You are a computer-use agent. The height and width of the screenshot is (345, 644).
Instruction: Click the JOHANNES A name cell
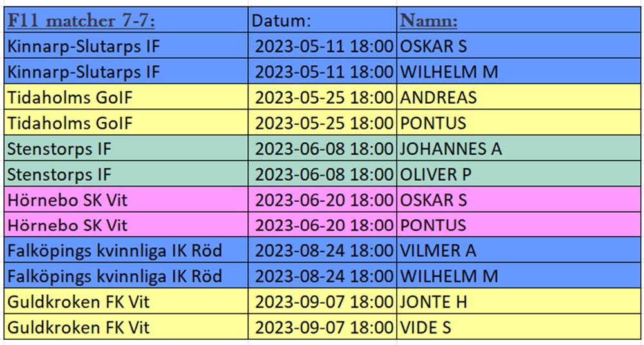(518, 148)
